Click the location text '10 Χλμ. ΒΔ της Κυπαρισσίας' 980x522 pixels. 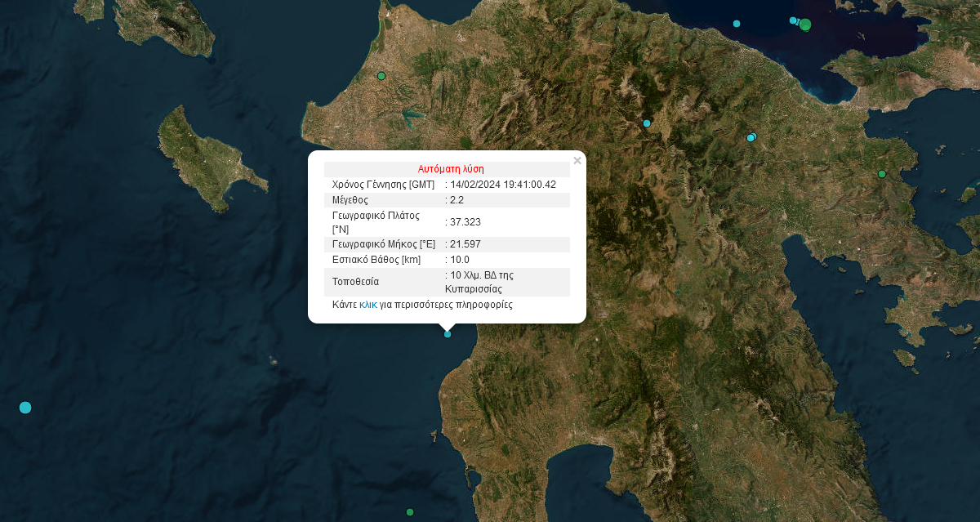[482, 282]
